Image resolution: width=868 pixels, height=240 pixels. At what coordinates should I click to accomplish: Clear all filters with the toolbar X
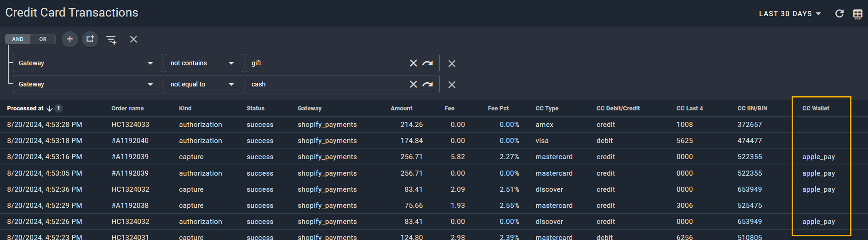tap(133, 39)
